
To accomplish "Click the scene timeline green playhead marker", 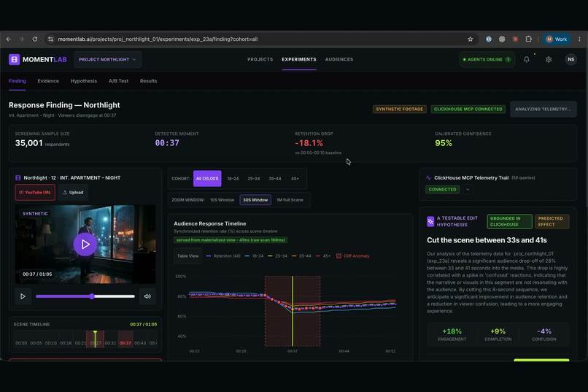I will 96,339.
